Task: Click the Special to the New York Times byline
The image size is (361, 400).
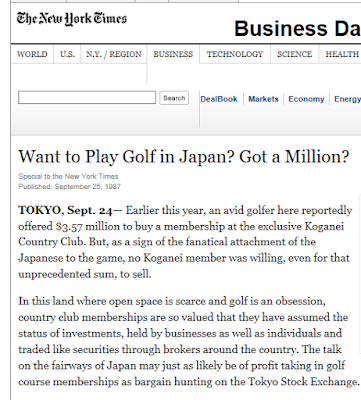Action: (x=68, y=176)
